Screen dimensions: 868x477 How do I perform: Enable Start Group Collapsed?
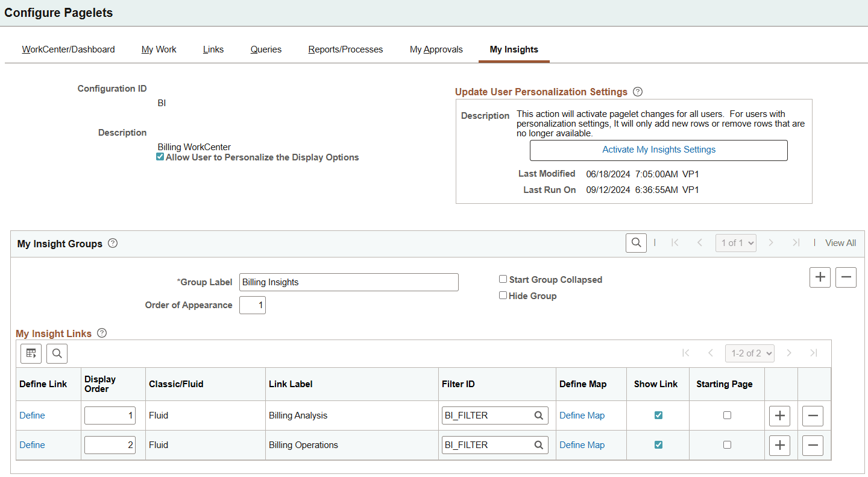click(503, 279)
